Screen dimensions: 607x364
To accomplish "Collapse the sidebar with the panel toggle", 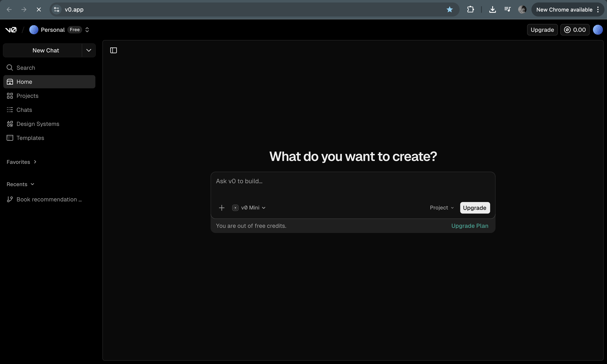I will [x=114, y=50].
